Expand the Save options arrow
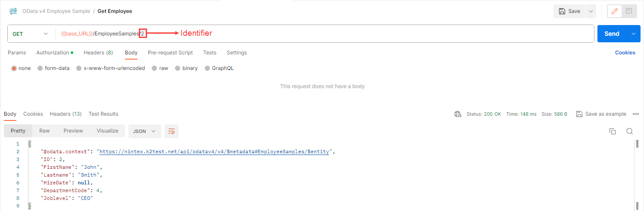 pos(590,11)
